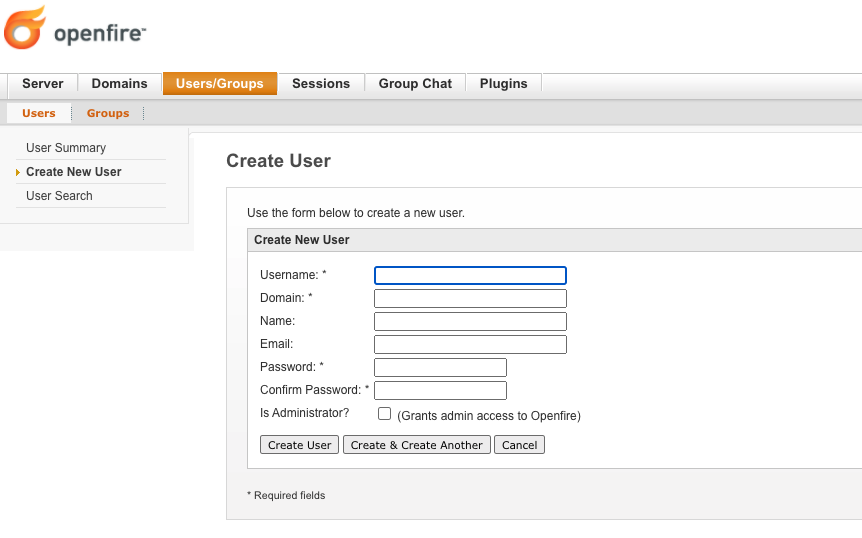Open the Plugins tab
The image size is (862, 538).
[x=504, y=84]
